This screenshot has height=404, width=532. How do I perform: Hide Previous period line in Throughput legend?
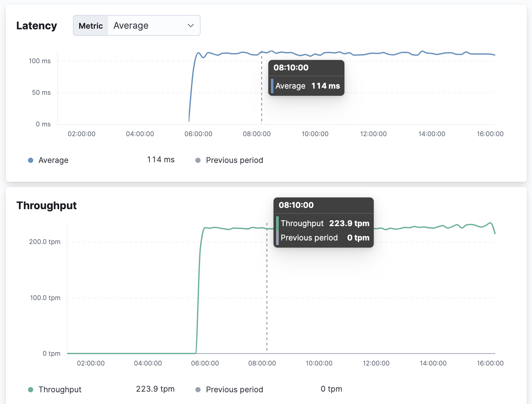(234, 389)
